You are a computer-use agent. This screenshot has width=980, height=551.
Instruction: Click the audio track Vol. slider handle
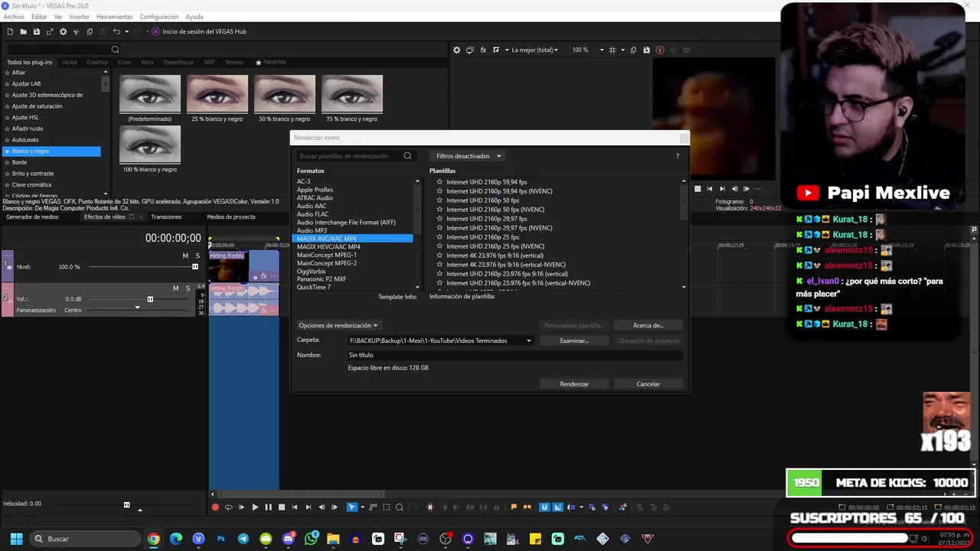coord(150,299)
